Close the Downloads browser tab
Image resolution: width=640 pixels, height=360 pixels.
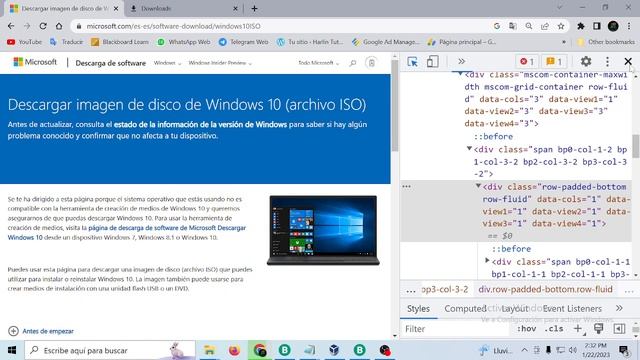click(x=236, y=8)
